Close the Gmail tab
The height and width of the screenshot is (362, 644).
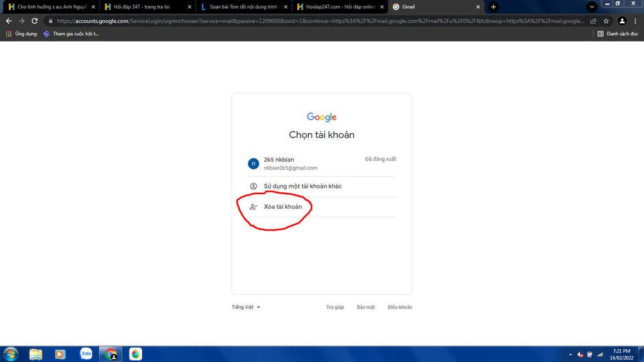coord(478,7)
